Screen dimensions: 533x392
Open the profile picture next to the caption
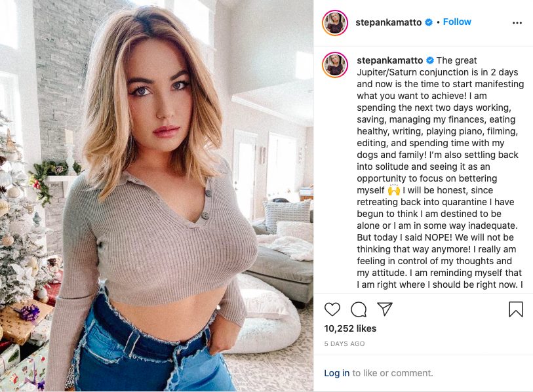[x=335, y=65]
